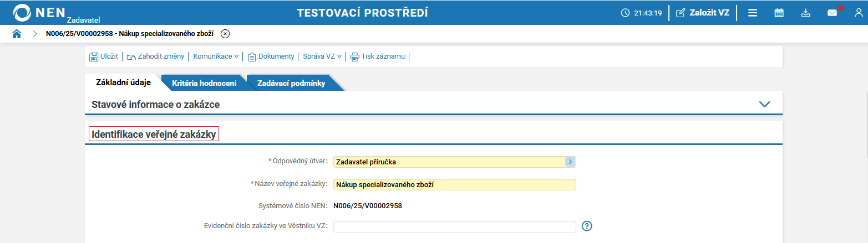
Task: Click the Název veřejné zakázky field
Action: pyautogui.click(x=454, y=184)
